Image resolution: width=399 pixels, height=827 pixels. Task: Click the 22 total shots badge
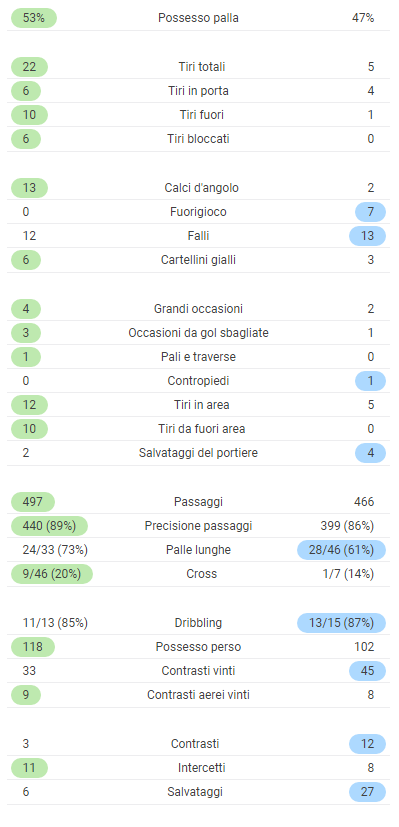(x=30, y=67)
